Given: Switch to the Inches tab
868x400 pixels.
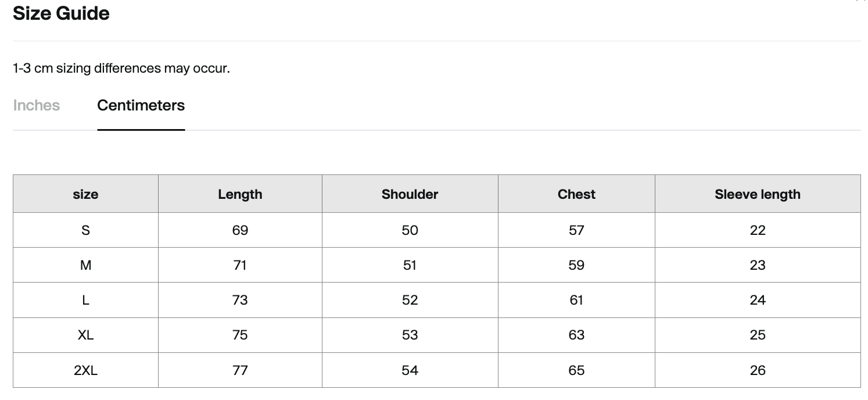Looking at the screenshot, I should click(36, 105).
